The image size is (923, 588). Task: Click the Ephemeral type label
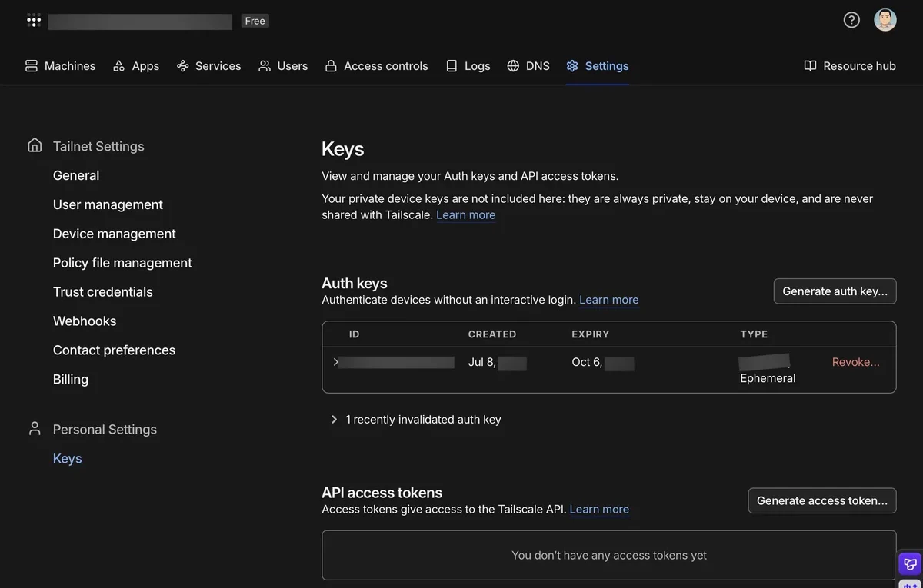(x=768, y=378)
